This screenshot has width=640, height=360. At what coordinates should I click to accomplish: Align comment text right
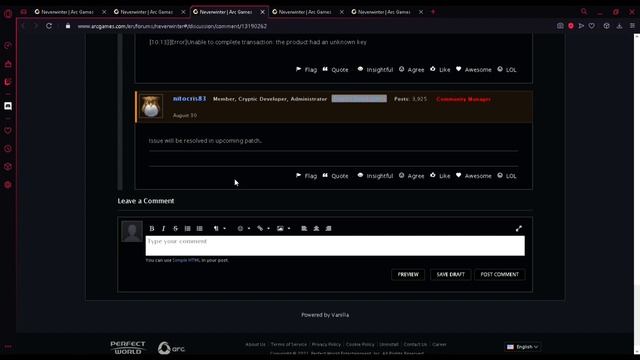pyautogui.click(x=329, y=229)
